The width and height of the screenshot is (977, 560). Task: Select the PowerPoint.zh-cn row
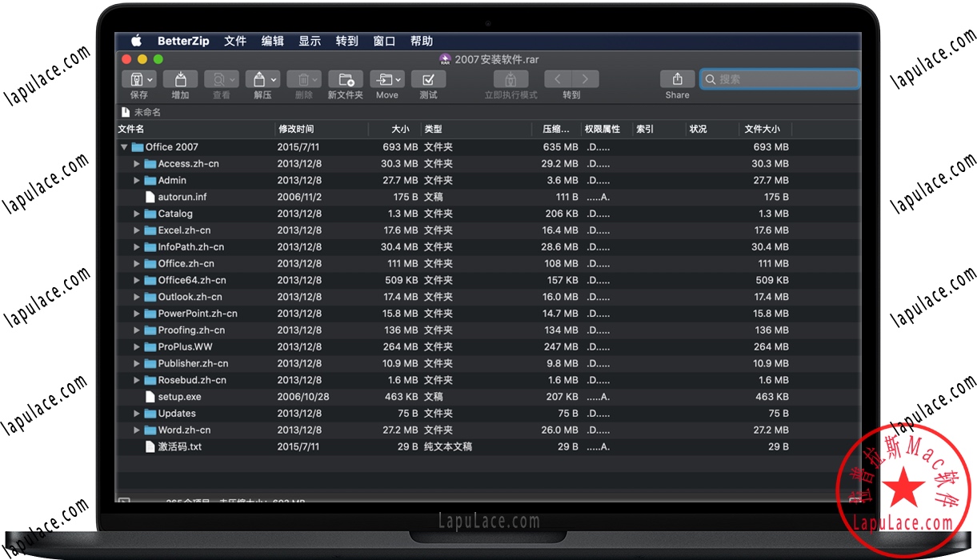pos(488,314)
